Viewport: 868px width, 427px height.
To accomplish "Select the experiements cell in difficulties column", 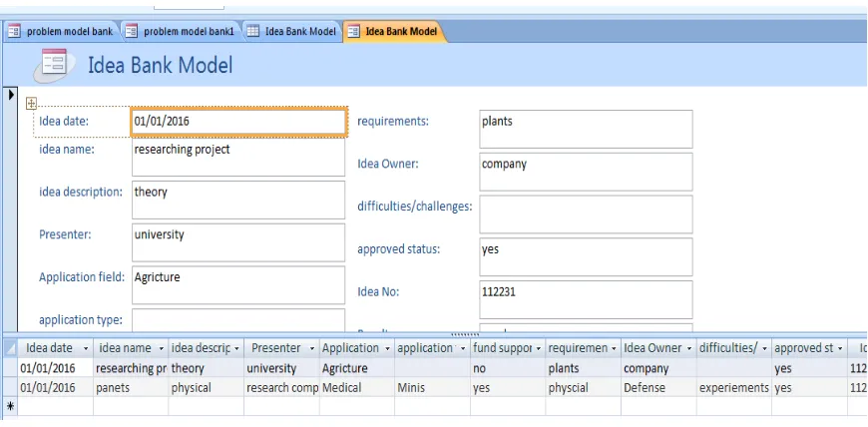I will pyautogui.click(x=734, y=388).
